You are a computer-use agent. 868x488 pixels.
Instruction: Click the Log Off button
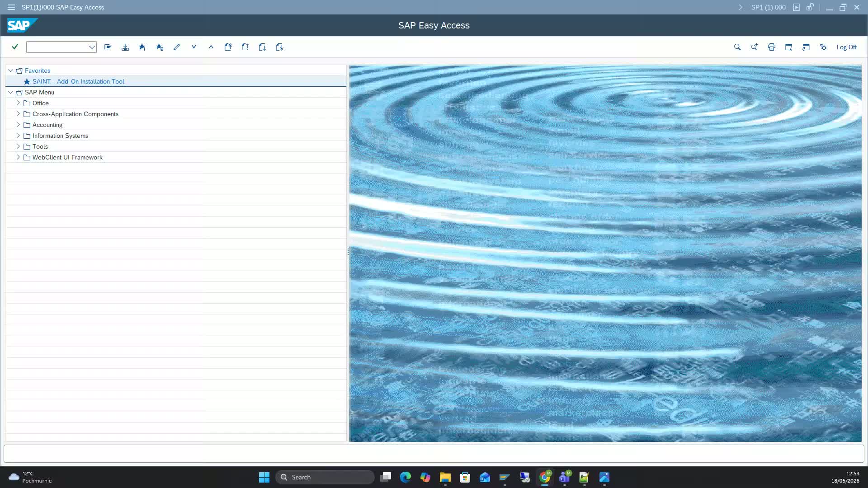846,47
